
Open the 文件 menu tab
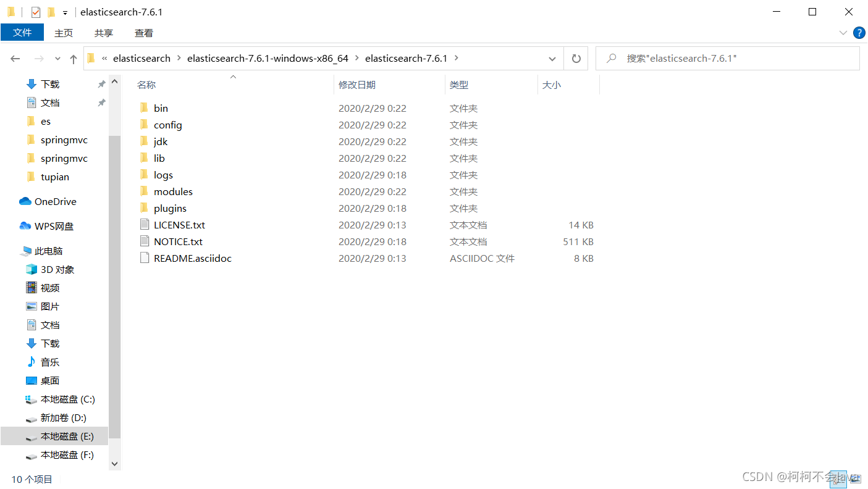22,33
